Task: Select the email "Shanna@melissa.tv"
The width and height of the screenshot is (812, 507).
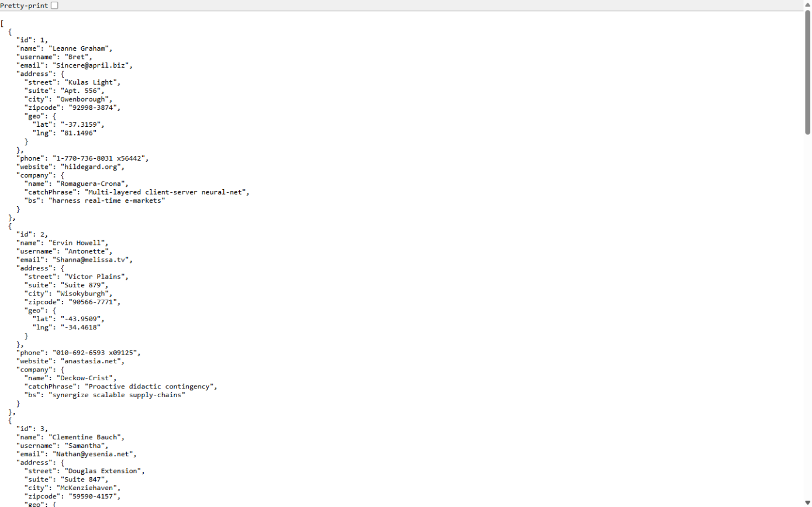Action: click(91, 260)
